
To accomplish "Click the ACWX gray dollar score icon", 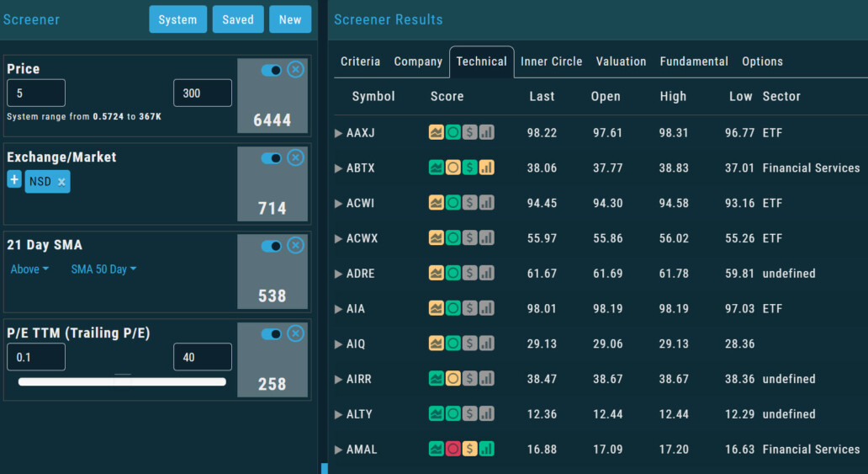I will point(469,237).
